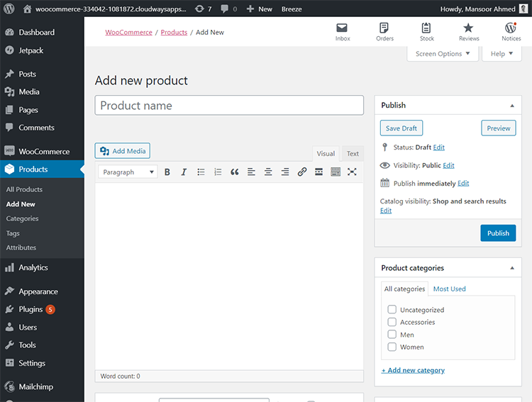Toggle italic formatting in editor
The width and height of the screenshot is (532, 402).
click(184, 172)
